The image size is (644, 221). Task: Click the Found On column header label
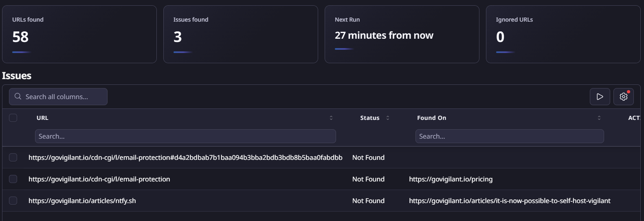pos(431,118)
